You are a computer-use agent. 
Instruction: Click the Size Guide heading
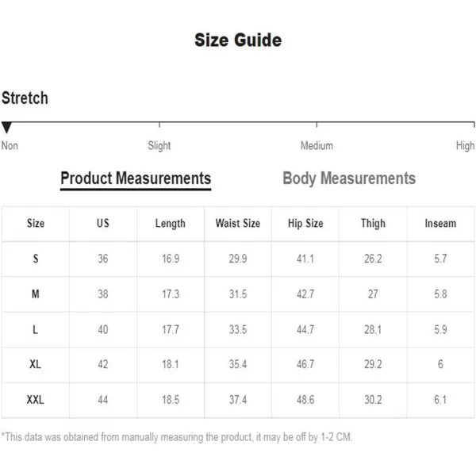pyautogui.click(x=238, y=40)
